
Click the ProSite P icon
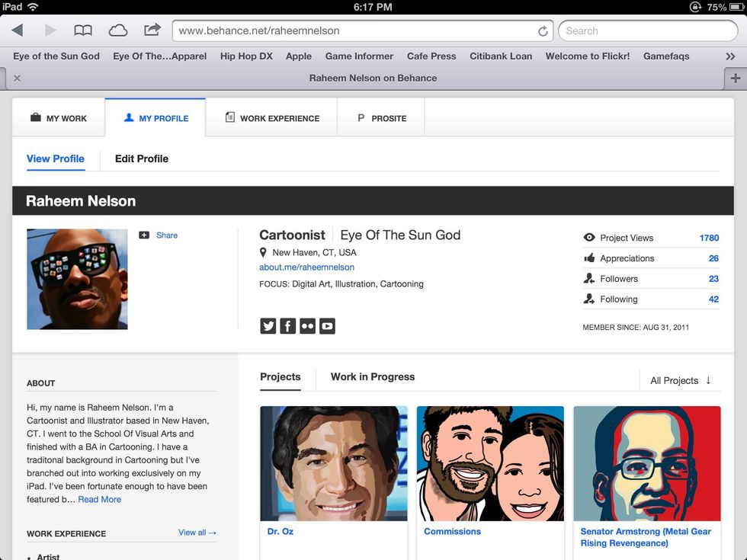tap(361, 117)
